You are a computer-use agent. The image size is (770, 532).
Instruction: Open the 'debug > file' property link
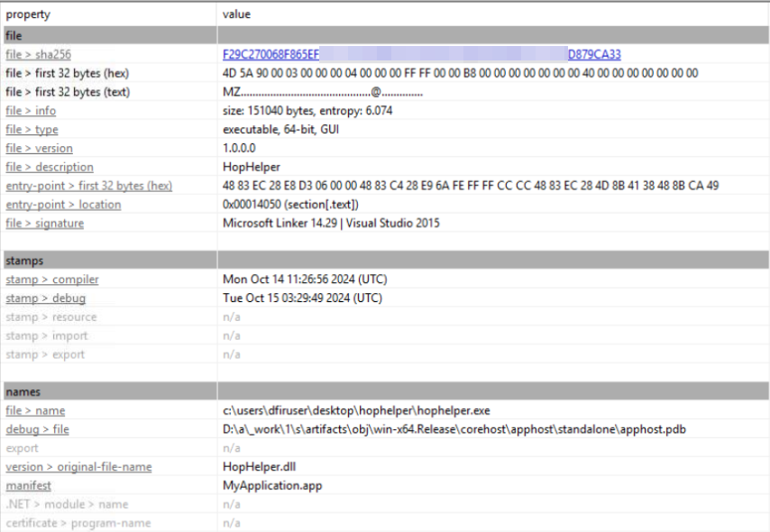(37, 429)
